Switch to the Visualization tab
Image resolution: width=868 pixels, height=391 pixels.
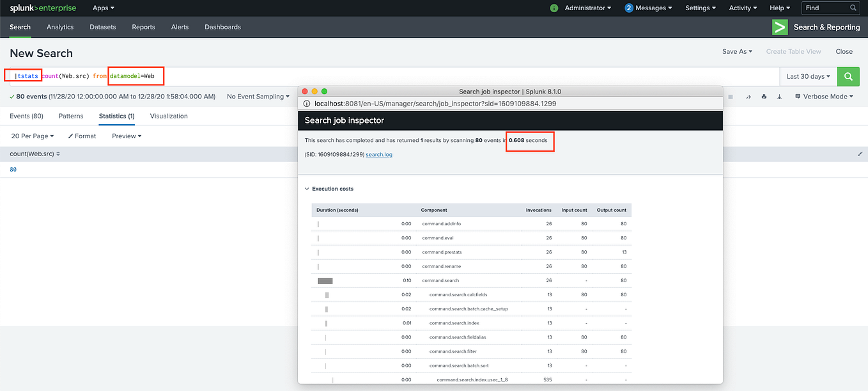(169, 116)
